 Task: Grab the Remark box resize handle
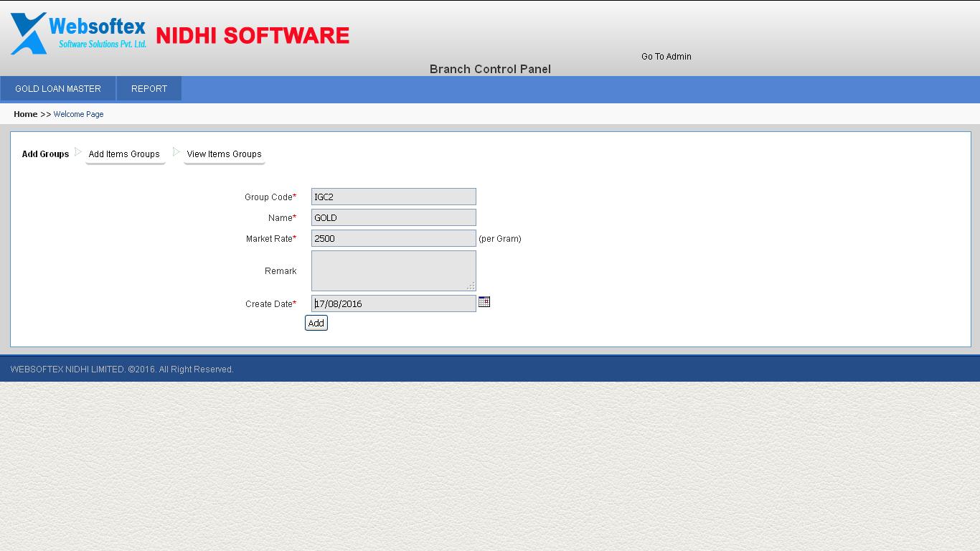471,286
